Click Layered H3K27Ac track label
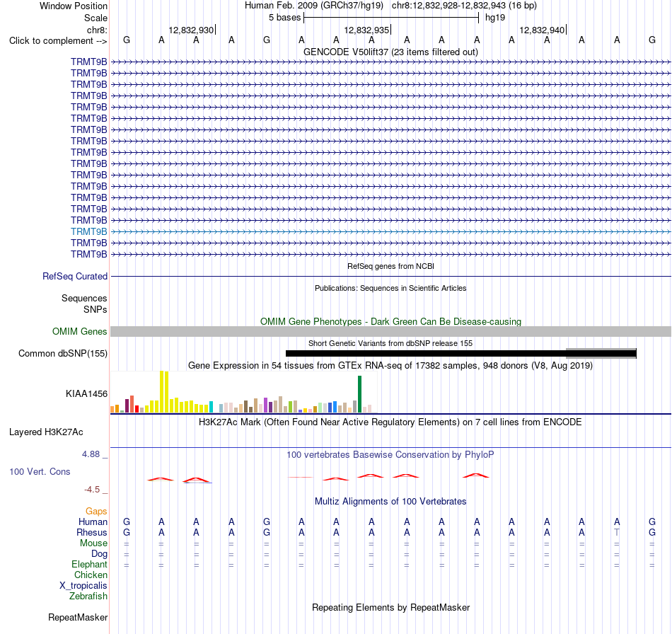The height and width of the screenshot is (634, 672). point(46,432)
